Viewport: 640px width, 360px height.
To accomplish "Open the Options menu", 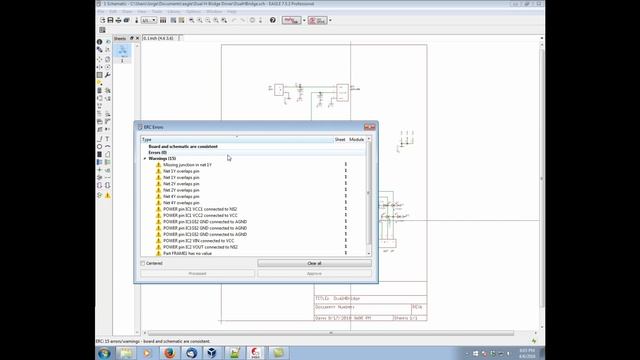I will pyautogui.click(x=193, y=11).
